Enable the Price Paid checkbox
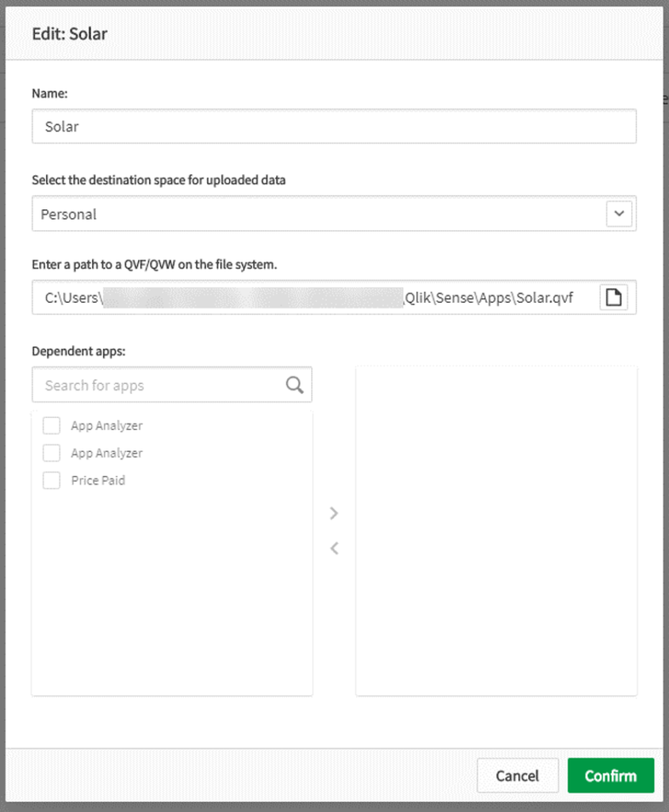This screenshot has height=812, width=669. coord(51,480)
